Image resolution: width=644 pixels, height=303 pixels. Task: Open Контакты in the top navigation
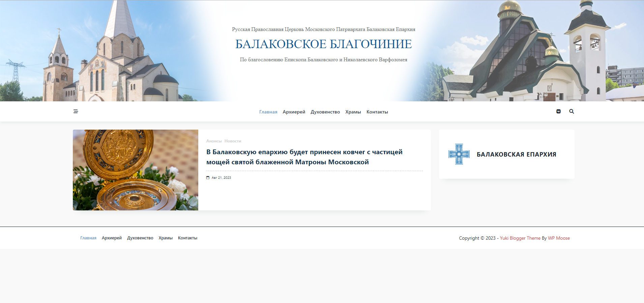(377, 112)
